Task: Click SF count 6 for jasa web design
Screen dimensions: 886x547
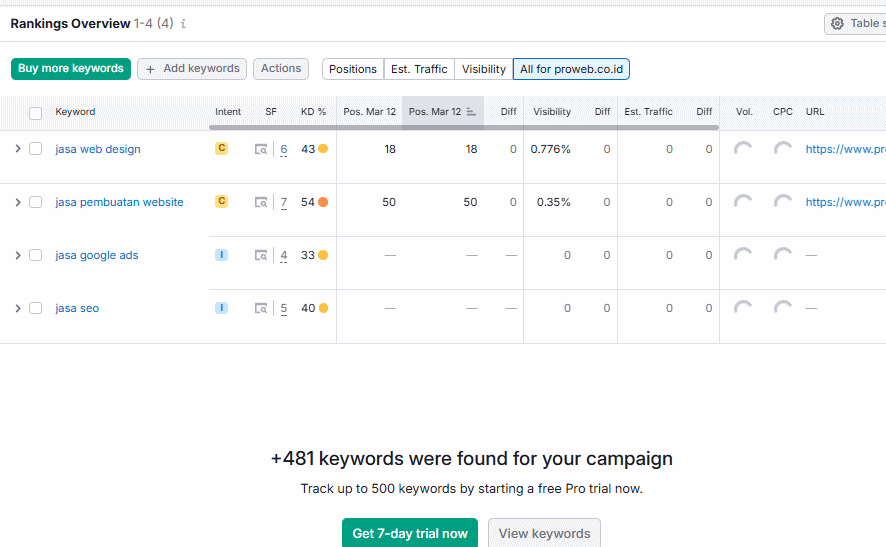Action: pyautogui.click(x=284, y=150)
